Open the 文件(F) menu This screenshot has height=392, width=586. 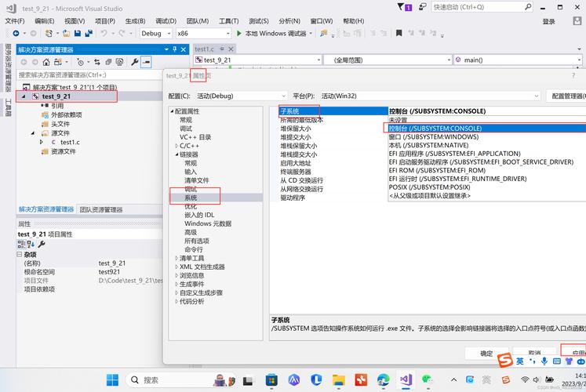(x=15, y=21)
